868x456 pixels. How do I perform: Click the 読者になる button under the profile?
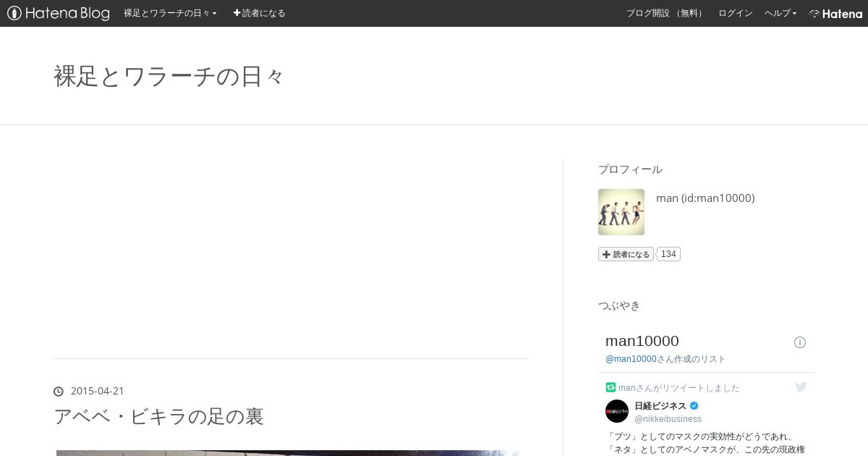[x=626, y=254]
